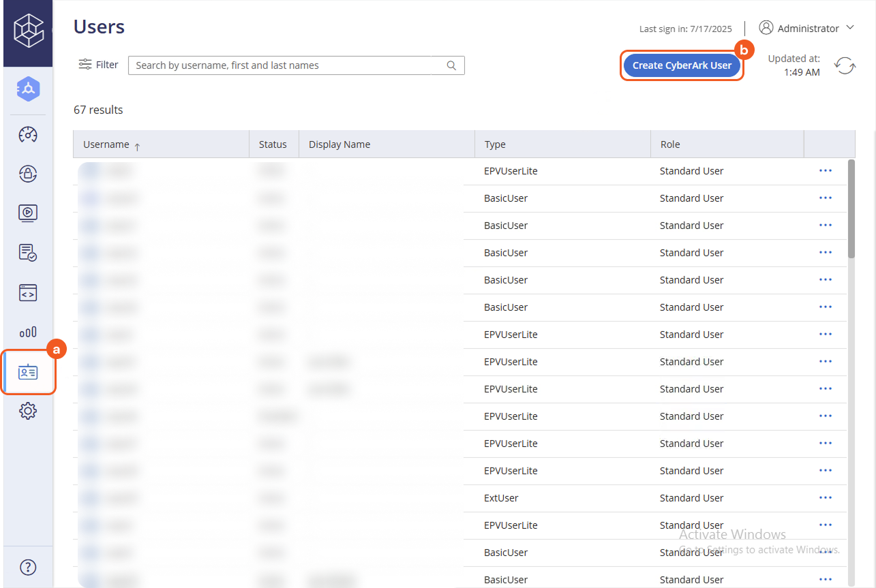Sort by the Type column header
Image resolution: width=876 pixels, height=588 pixels.
pyautogui.click(x=495, y=144)
